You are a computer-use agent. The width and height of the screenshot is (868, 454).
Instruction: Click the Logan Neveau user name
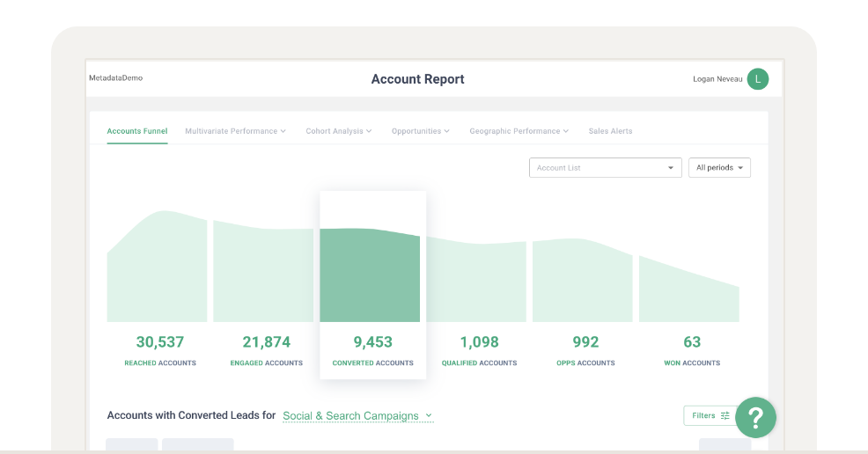click(x=717, y=79)
